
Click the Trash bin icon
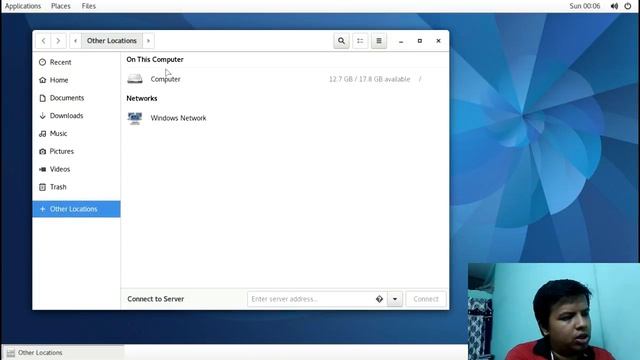tap(42, 187)
